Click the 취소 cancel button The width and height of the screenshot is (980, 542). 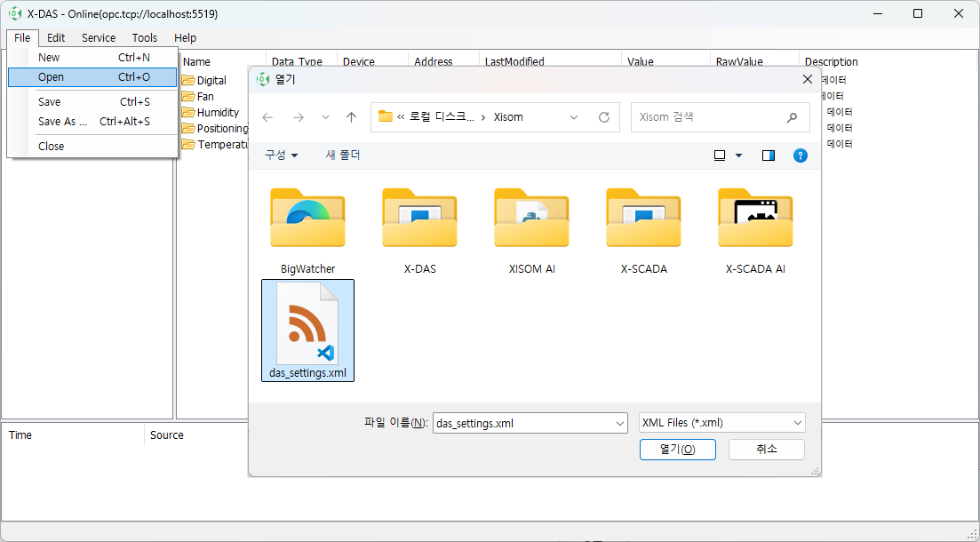[x=766, y=449]
